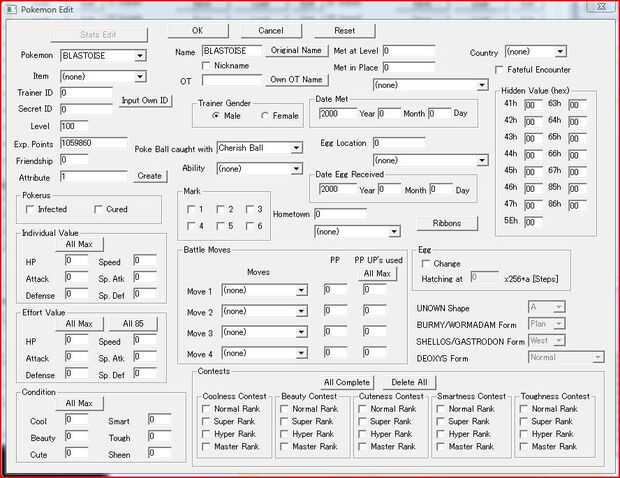
Task: Click the hidden value 41h field
Action: click(533, 105)
